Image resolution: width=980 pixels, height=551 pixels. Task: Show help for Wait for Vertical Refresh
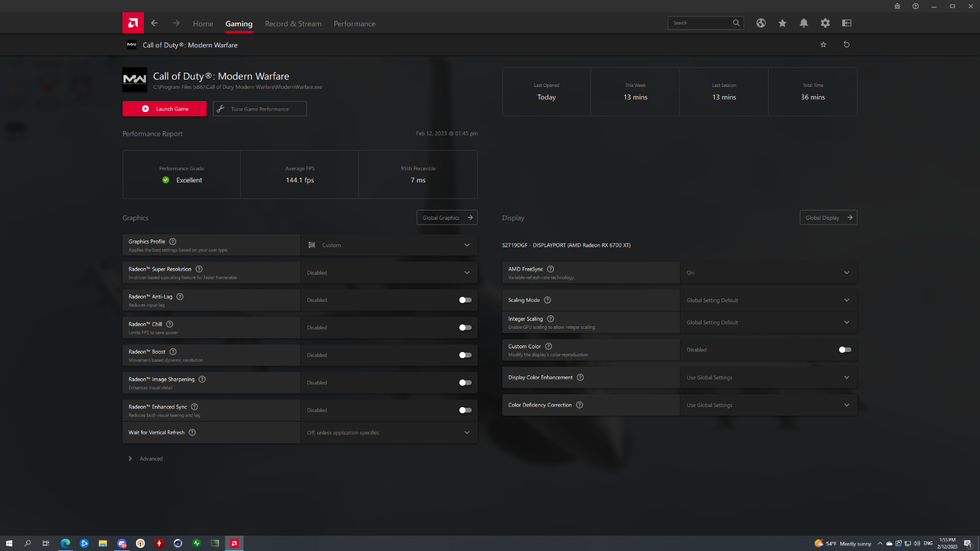[192, 433]
